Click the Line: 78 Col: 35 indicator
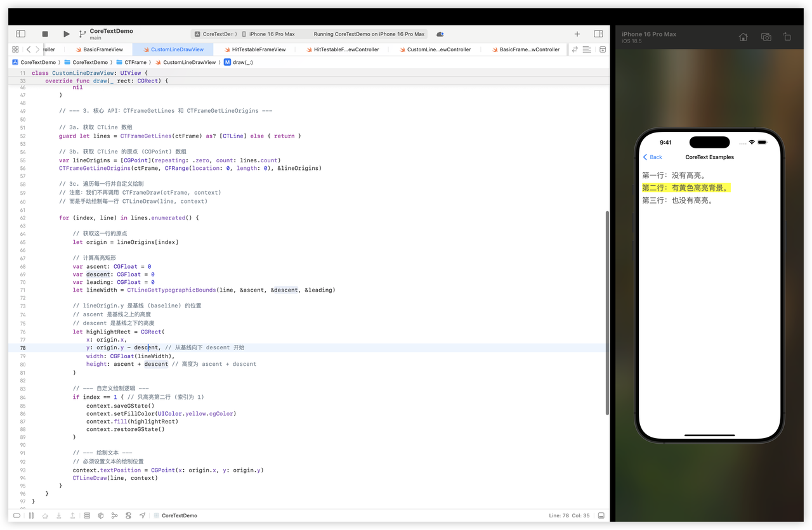Image resolution: width=812 pixels, height=530 pixels. [569, 515]
